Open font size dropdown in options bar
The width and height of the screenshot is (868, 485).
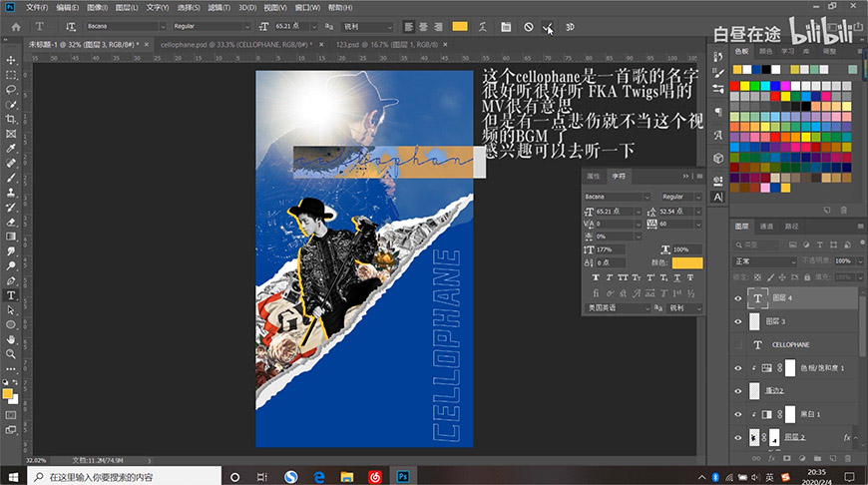click(314, 27)
